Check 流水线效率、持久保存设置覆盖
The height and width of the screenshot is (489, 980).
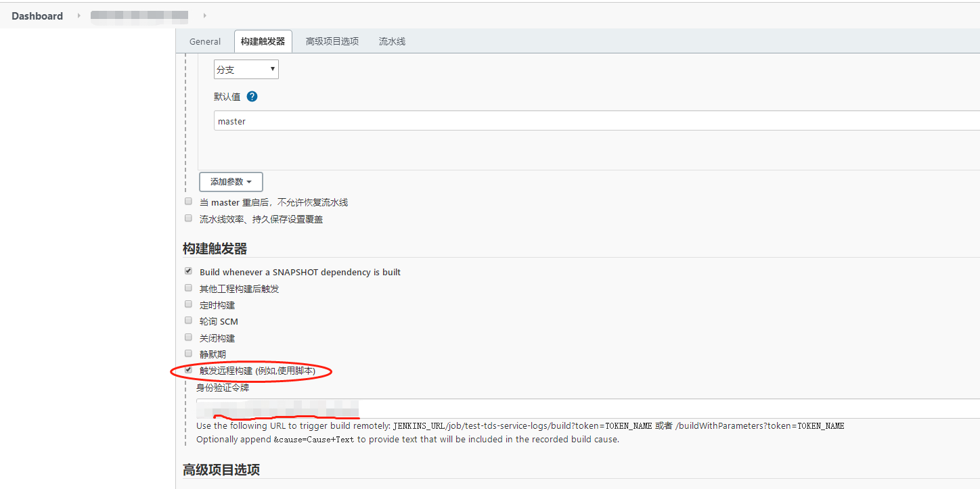coord(188,217)
